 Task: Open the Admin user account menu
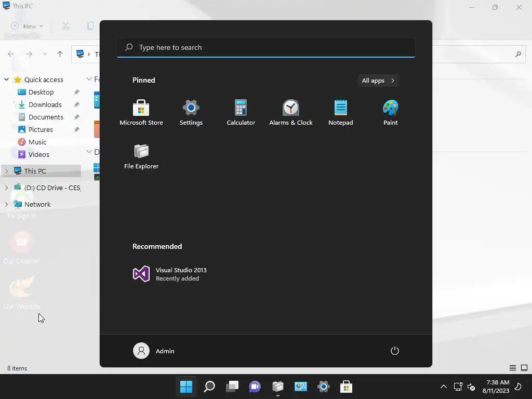(x=154, y=351)
